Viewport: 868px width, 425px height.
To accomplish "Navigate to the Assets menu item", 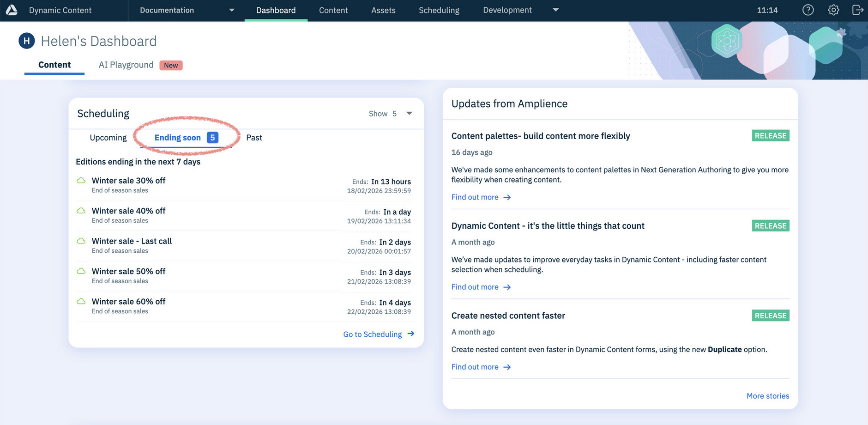I will pos(383,10).
